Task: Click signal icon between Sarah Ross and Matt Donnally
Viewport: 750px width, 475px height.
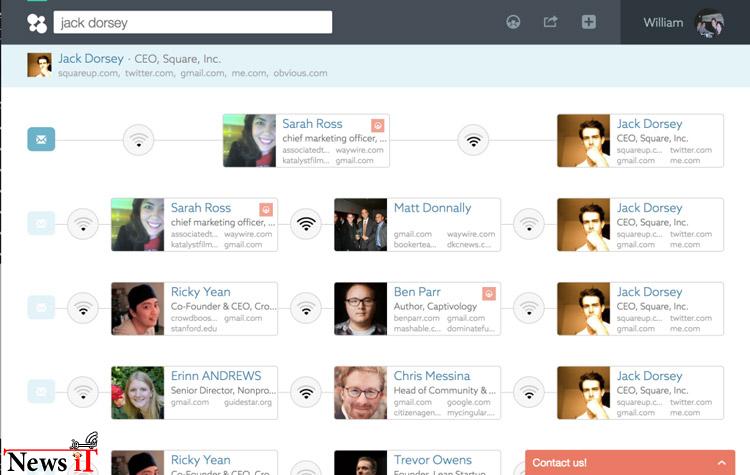Action: pos(306,224)
